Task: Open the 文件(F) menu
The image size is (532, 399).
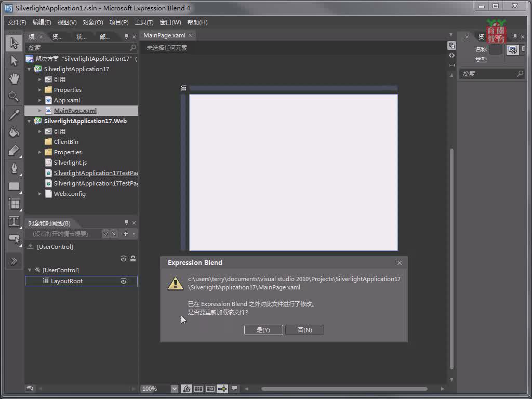Action: tap(17, 22)
